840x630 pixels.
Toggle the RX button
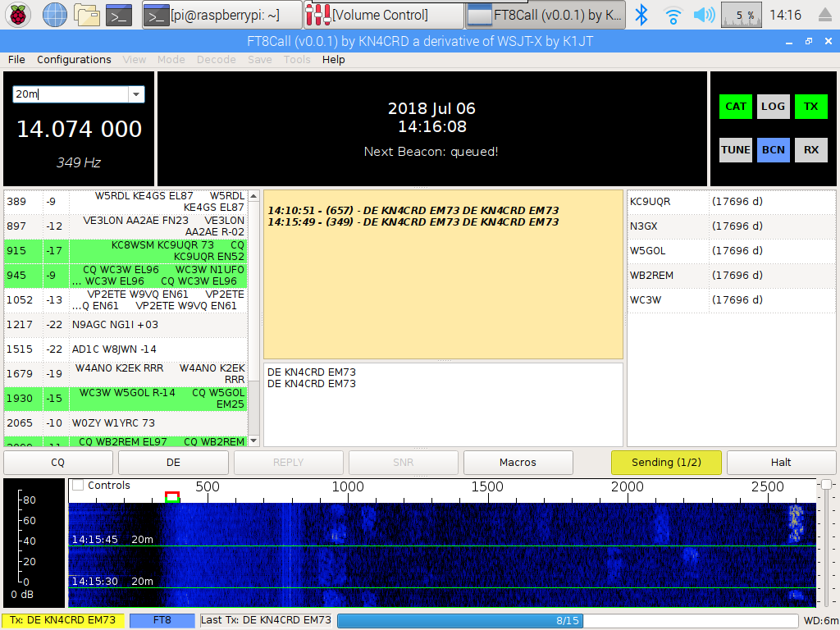pos(811,149)
